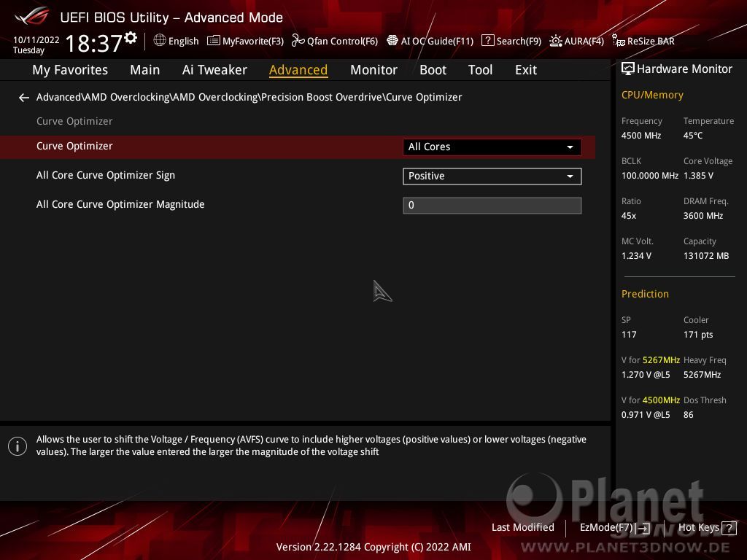The width and height of the screenshot is (747, 560).
Task: Click the 131072 MB capacity value
Action: click(x=706, y=256)
